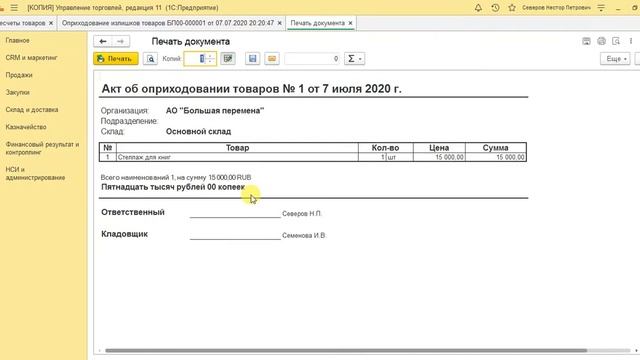Open window settings lines menu

click(x=601, y=8)
